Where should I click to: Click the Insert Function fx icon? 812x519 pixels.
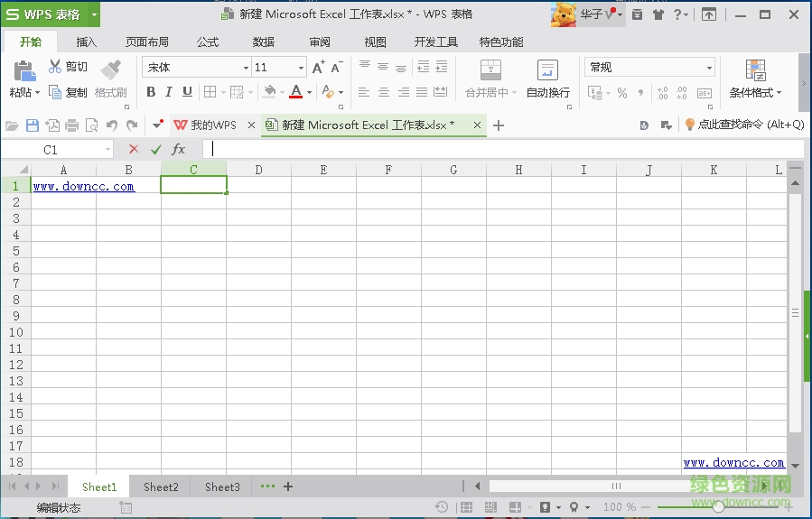(x=179, y=149)
